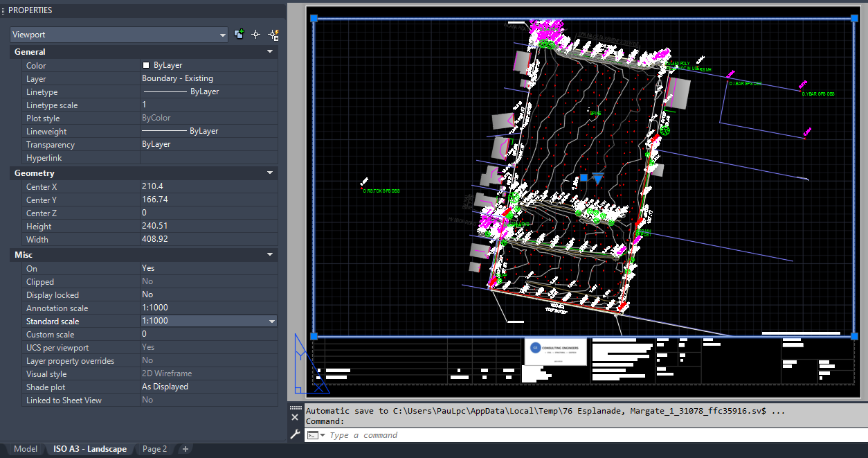This screenshot has width=868, height=458.
Task: Click the command line drag handle
Action: click(296, 408)
